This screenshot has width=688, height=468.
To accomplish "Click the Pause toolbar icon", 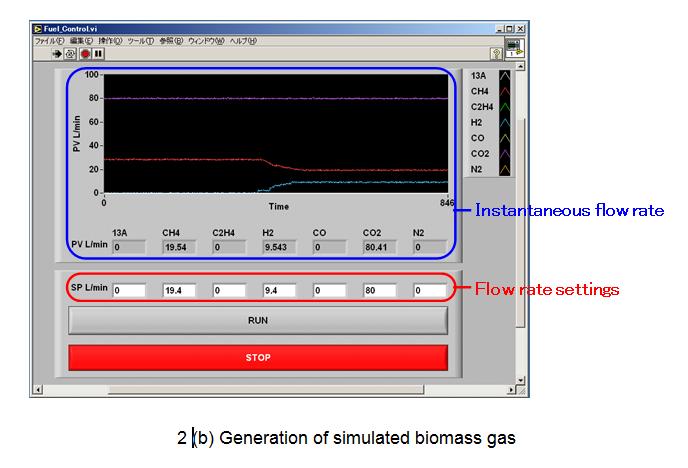I will 98,54.
